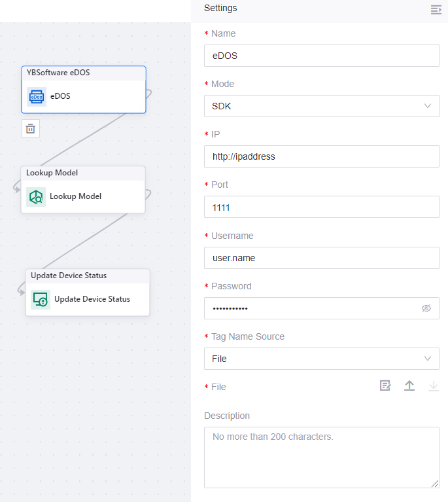Click the Password input field
The image size is (448, 502).
[x=311, y=308]
